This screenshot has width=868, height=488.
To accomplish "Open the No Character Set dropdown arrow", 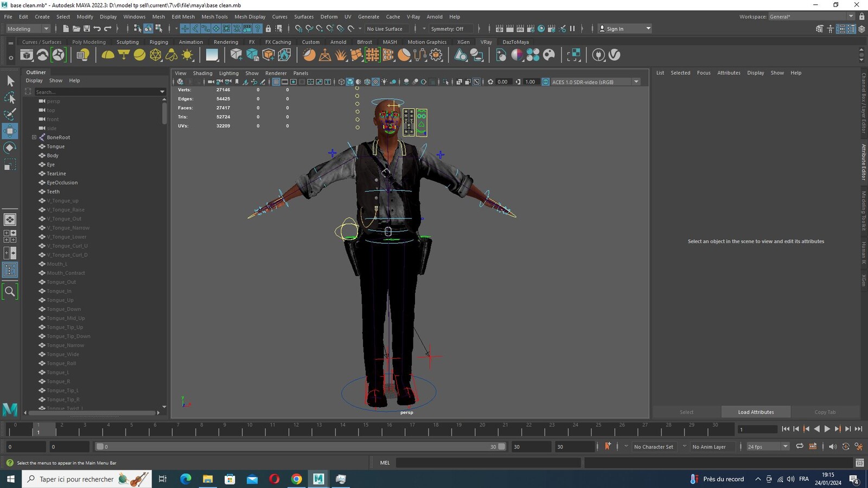I will [626, 446].
